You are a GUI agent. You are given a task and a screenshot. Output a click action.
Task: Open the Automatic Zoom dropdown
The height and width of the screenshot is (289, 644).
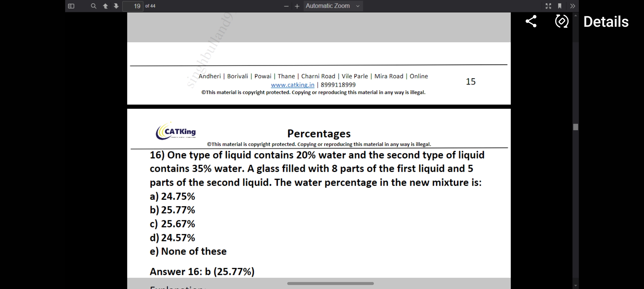(x=333, y=6)
